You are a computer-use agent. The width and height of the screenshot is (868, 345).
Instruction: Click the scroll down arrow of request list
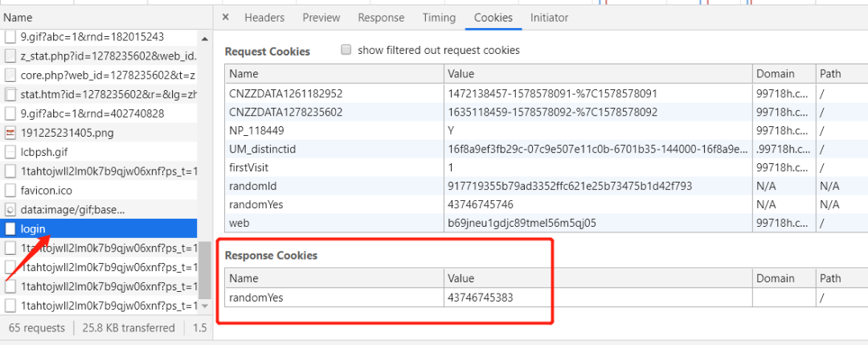click(x=204, y=306)
